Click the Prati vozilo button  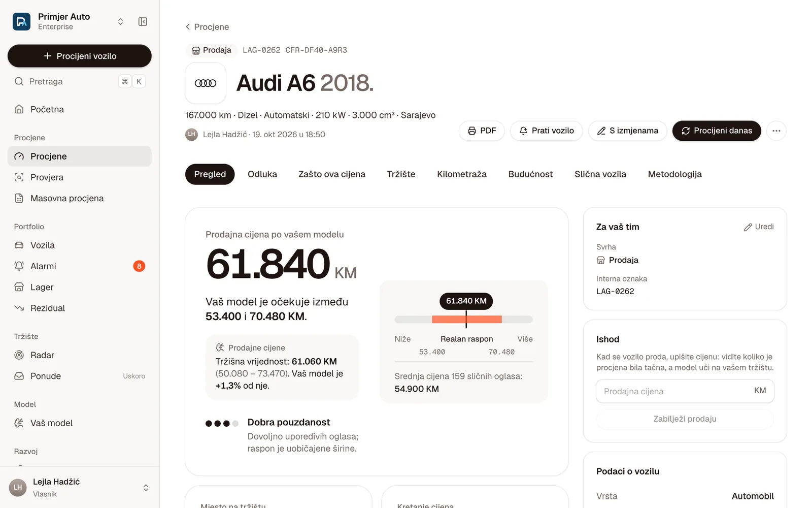tap(547, 131)
